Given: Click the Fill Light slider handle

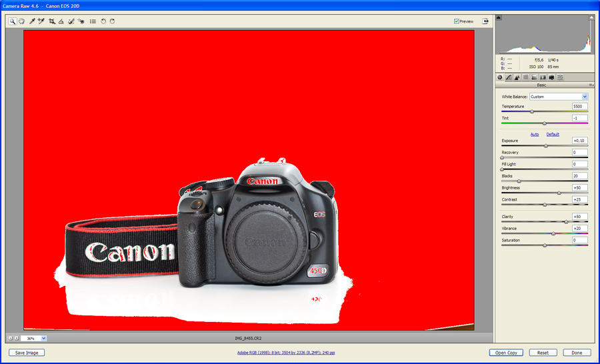Looking at the screenshot, I should coord(502,169).
